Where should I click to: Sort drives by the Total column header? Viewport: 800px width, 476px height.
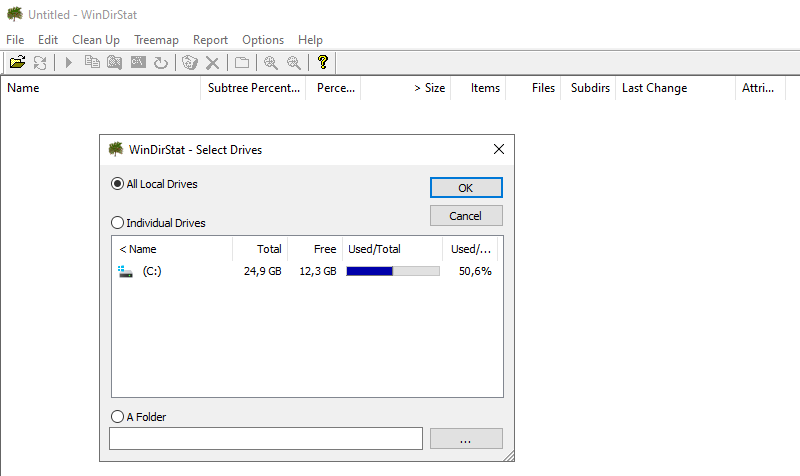(x=260, y=249)
